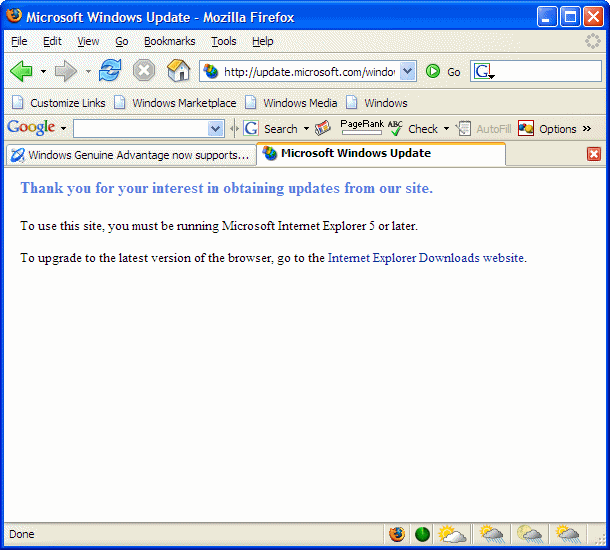The height and width of the screenshot is (550, 610).
Task: Click the PageRank indicator
Action: 362,127
